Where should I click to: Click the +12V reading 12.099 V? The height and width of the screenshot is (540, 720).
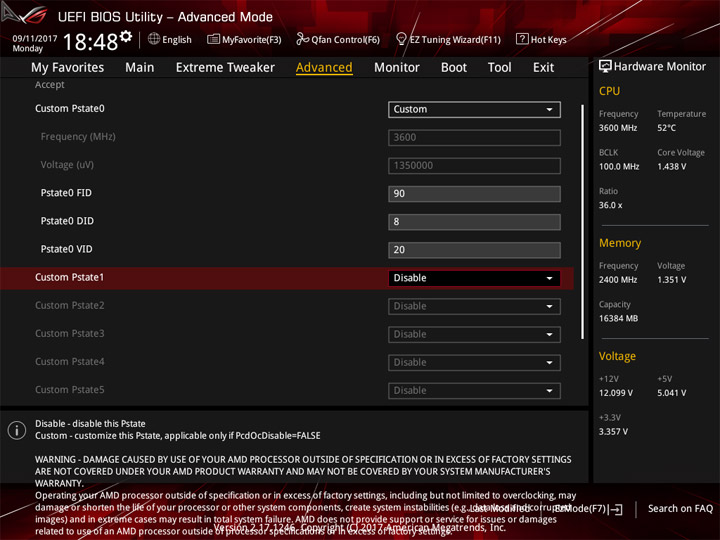click(x=615, y=393)
